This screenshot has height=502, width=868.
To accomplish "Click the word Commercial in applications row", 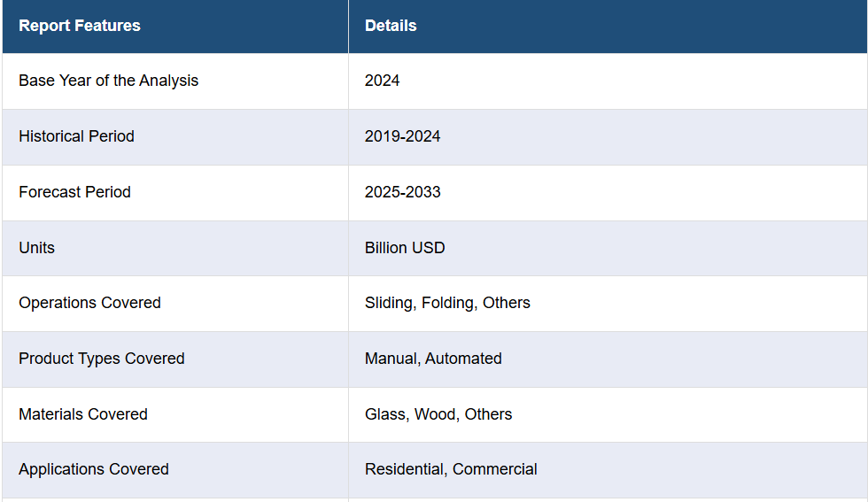I will (x=494, y=469).
